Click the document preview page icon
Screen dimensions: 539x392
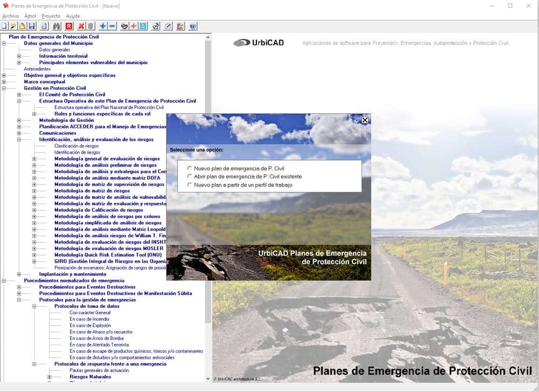[44, 26]
